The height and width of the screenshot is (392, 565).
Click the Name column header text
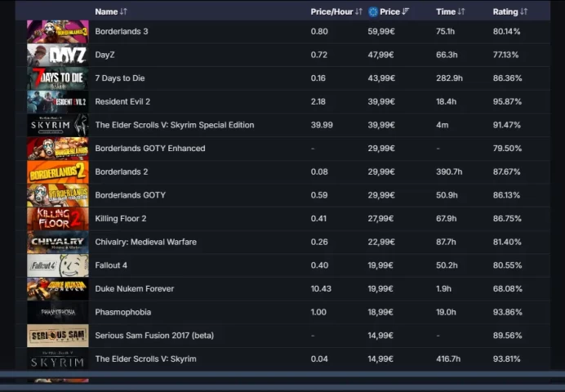106,12
